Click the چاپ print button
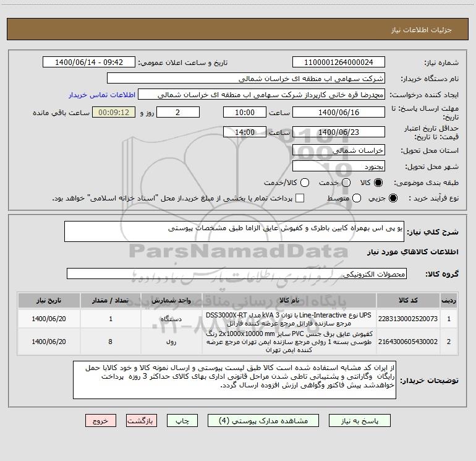The width and height of the screenshot is (476, 461). pyautogui.click(x=182, y=421)
